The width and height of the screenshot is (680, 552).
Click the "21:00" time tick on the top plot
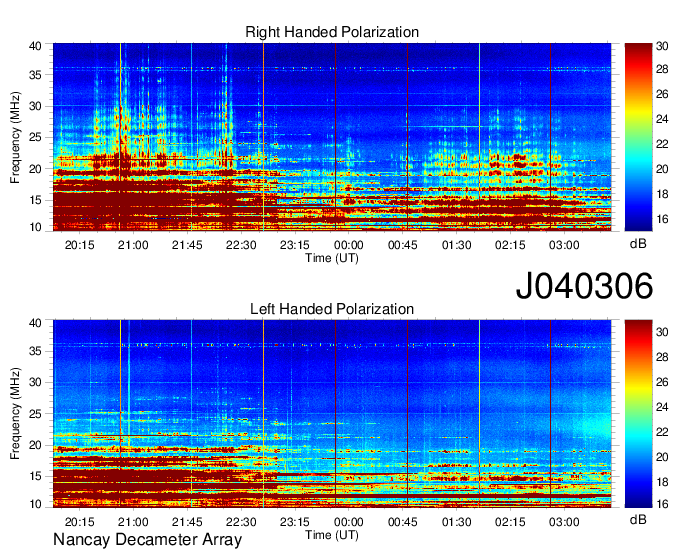point(133,245)
